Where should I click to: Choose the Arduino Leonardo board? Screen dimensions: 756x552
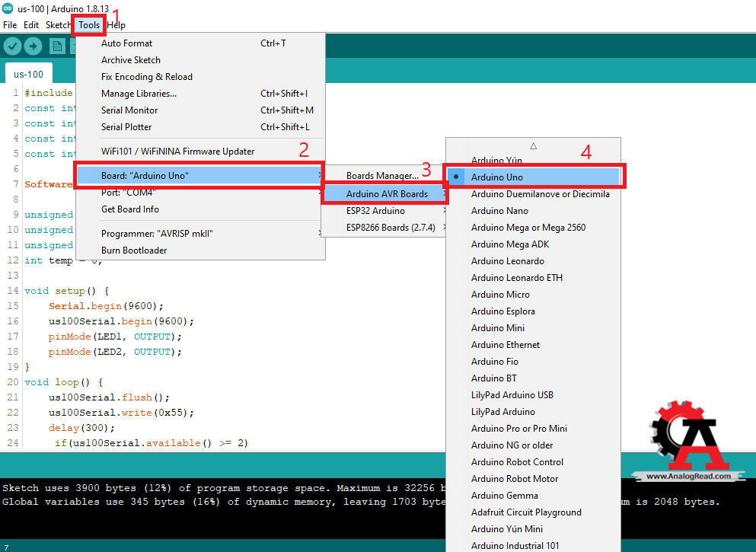[533, 261]
